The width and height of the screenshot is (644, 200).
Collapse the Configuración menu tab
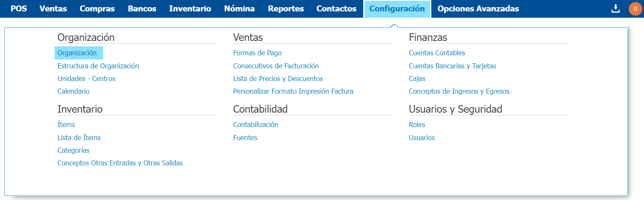397,8
